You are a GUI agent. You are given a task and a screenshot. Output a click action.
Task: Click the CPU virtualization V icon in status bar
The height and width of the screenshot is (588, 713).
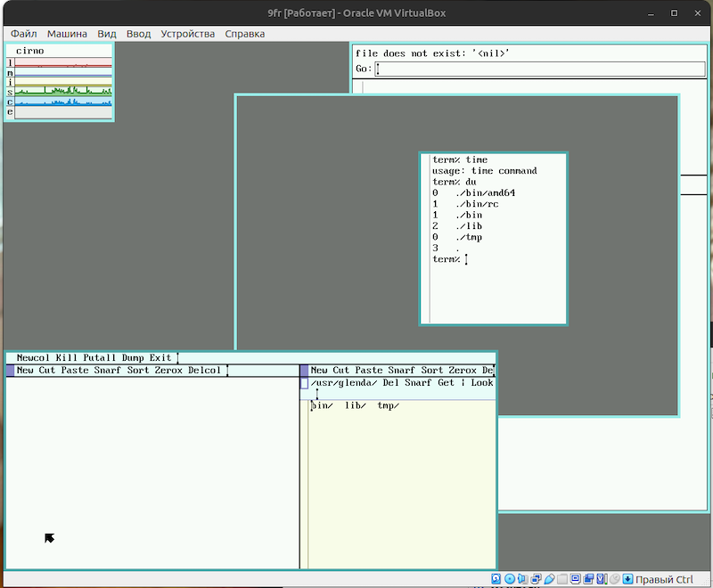point(602,579)
